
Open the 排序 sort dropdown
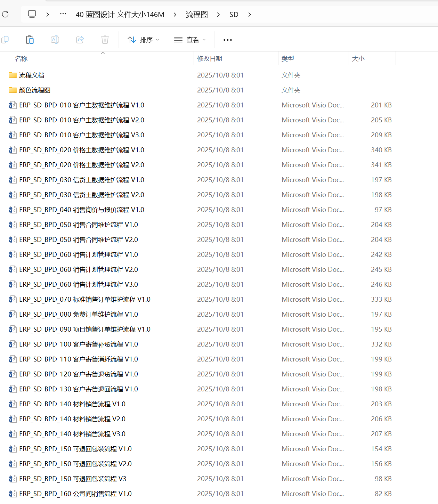coord(143,40)
